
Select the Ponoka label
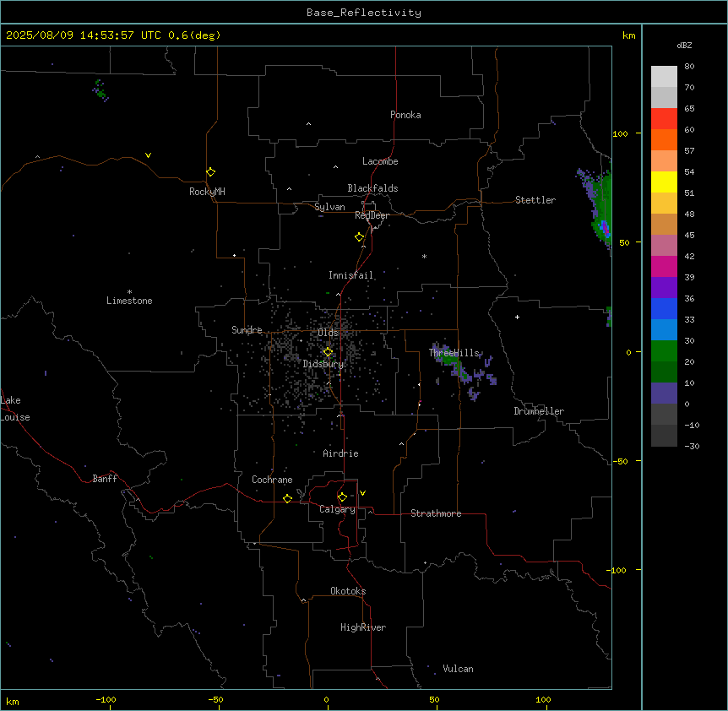405,115
